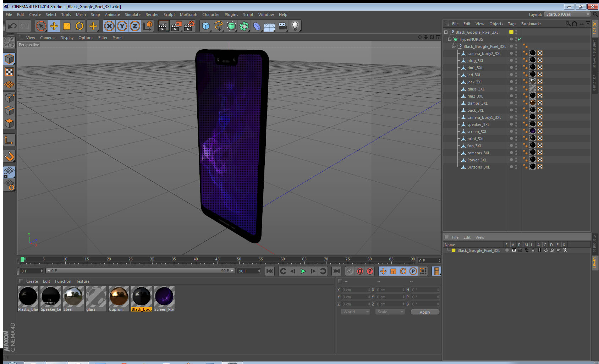Click the Apply button

click(425, 312)
